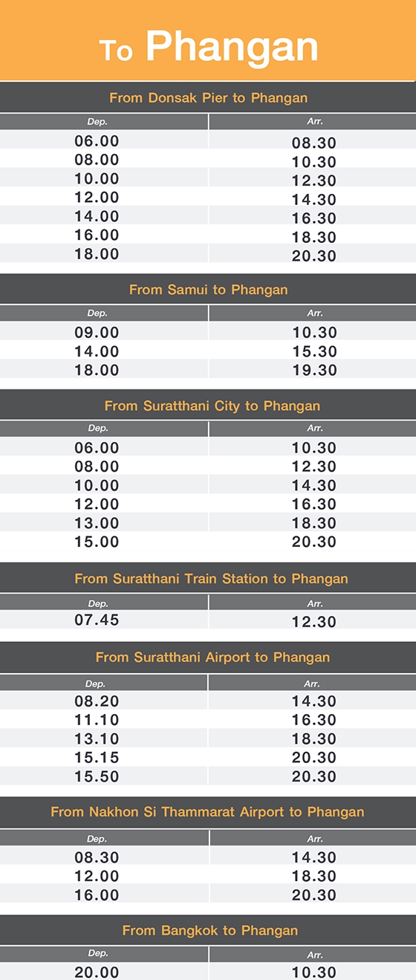Select the 20.00 Bangkok departure time
This screenshot has width=416, height=980.
pos(97,972)
